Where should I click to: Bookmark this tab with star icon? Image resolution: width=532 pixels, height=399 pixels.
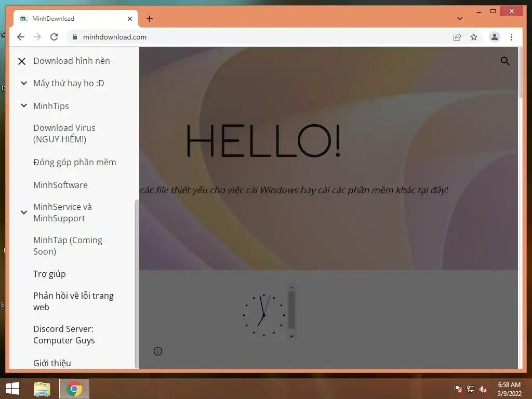click(474, 37)
